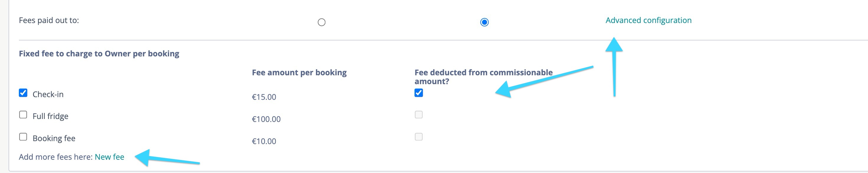
Task: Select the unselected Fees paid out radio button
Action: click(322, 22)
